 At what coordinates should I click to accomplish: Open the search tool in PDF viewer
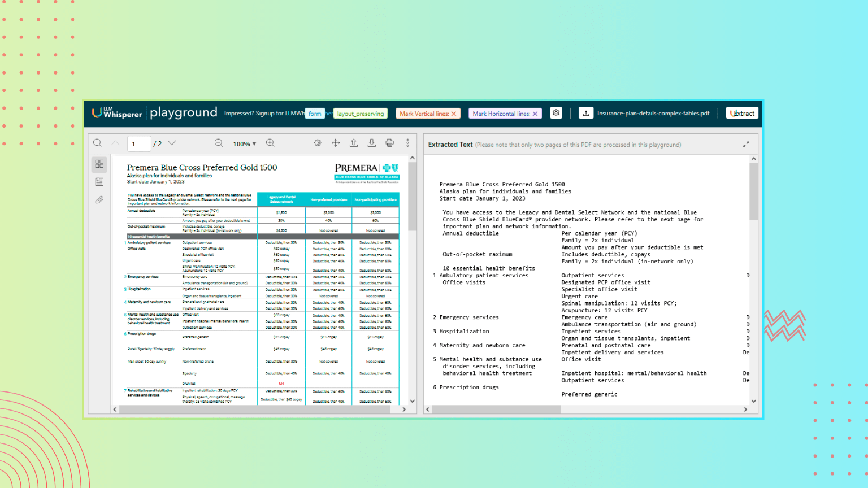click(97, 143)
